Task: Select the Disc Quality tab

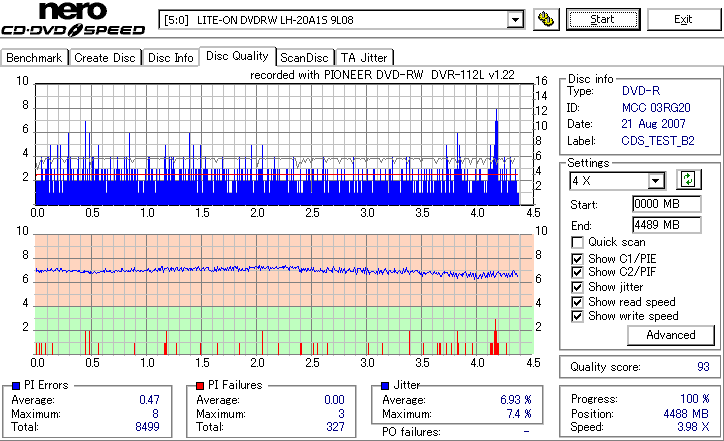Action: coord(237,56)
